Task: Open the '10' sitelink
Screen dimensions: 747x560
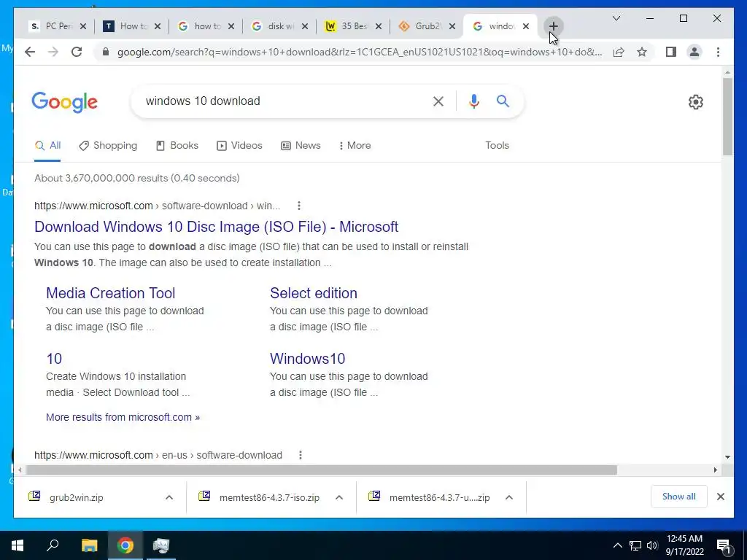Action: coord(54,359)
